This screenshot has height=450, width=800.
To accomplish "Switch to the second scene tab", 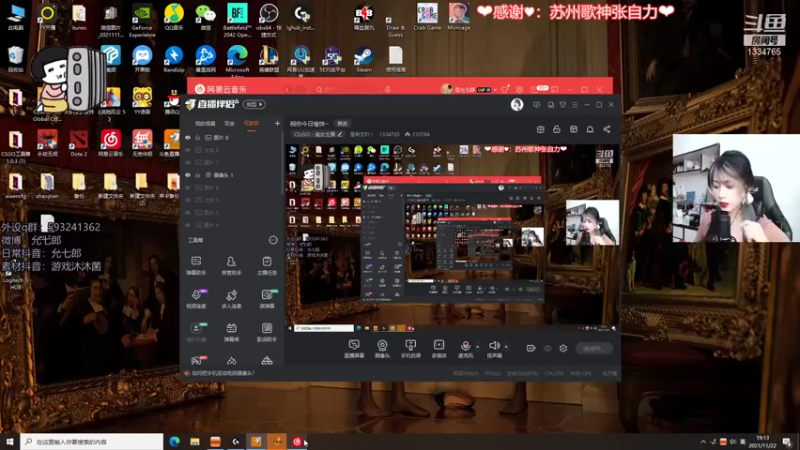I will [230, 123].
